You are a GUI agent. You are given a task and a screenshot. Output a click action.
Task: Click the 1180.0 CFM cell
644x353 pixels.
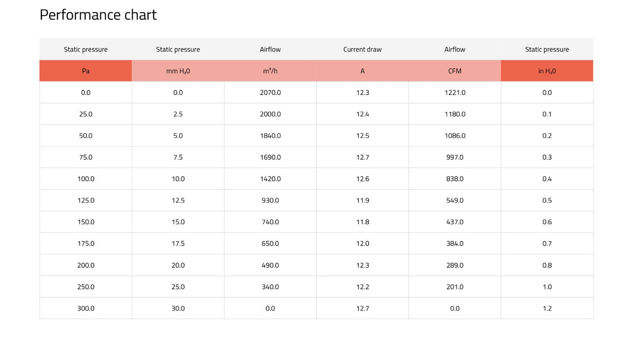455,114
